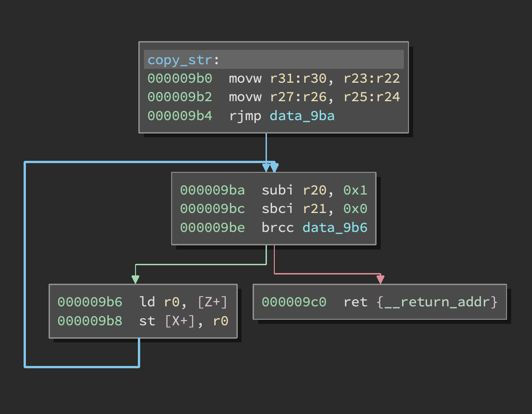The height and width of the screenshot is (414, 532).
Task: Select the [Z+] load operand
Action: click(212, 302)
